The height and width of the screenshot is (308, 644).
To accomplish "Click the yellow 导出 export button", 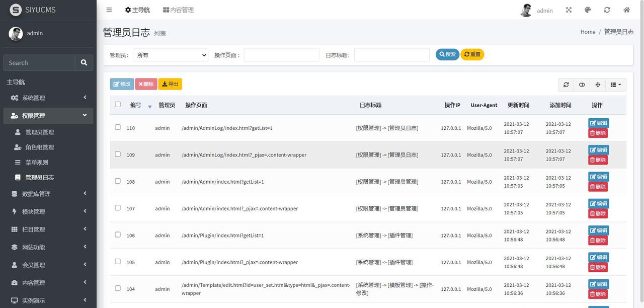I will coord(170,84).
